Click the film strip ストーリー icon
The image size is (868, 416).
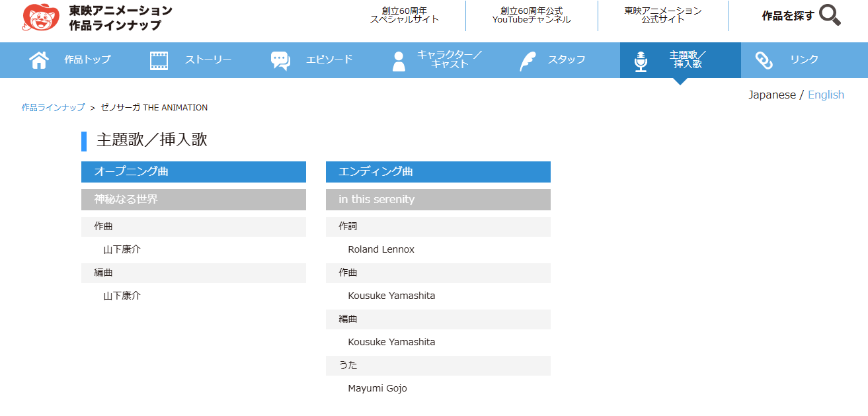click(x=159, y=60)
